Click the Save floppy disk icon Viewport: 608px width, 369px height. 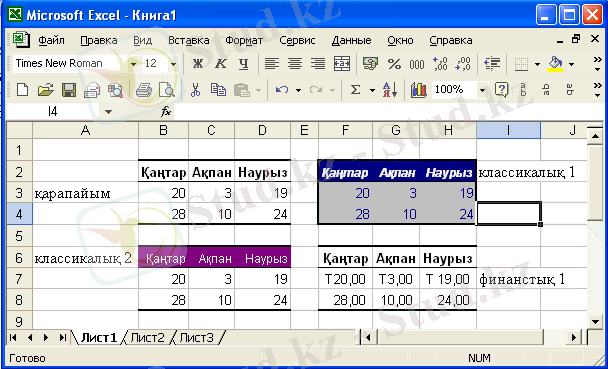coord(69,90)
